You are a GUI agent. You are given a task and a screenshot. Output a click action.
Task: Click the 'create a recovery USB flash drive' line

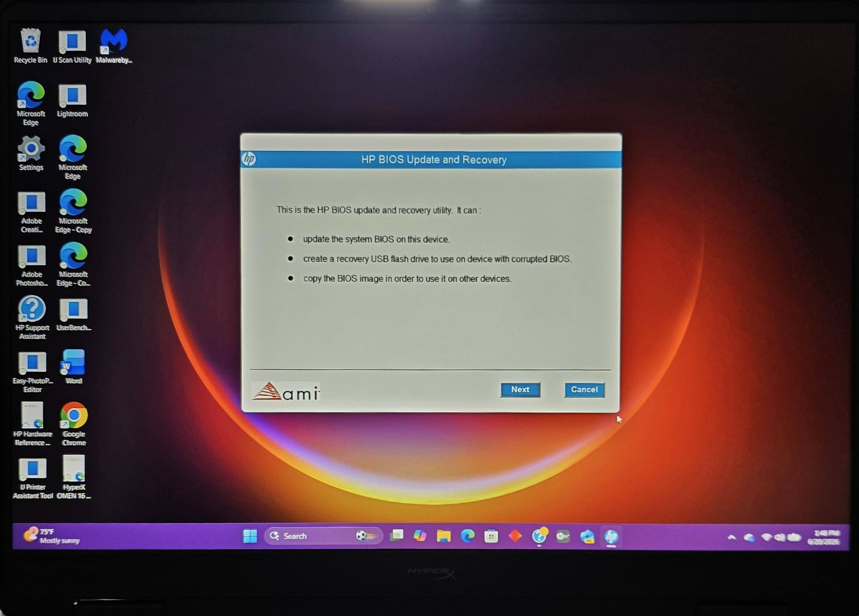(438, 259)
